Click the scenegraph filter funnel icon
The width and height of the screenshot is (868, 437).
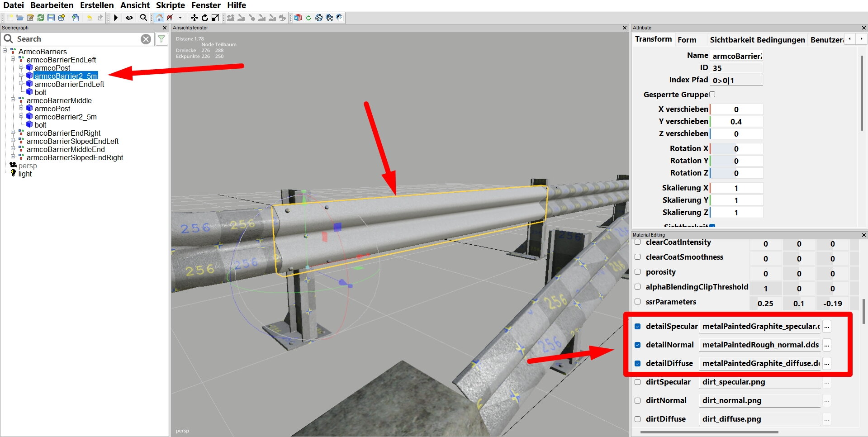pos(161,39)
